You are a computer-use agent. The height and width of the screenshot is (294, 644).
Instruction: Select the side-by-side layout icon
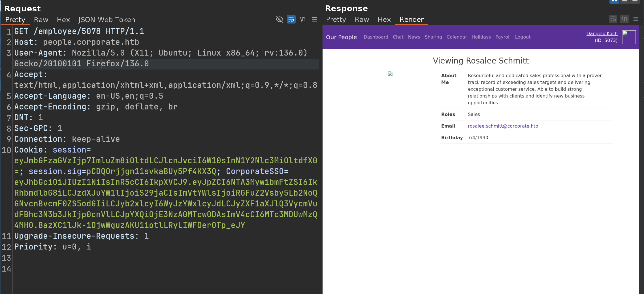(x=614, y=1)
